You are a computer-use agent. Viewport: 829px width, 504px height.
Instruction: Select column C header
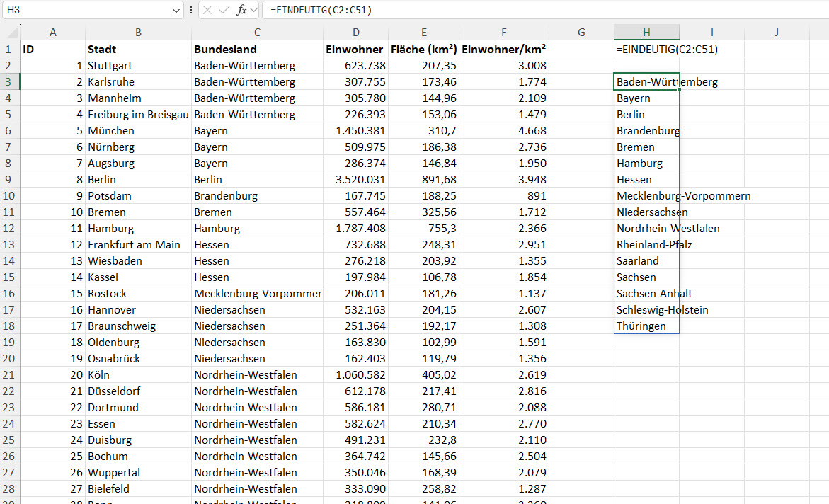coord(257,33)
